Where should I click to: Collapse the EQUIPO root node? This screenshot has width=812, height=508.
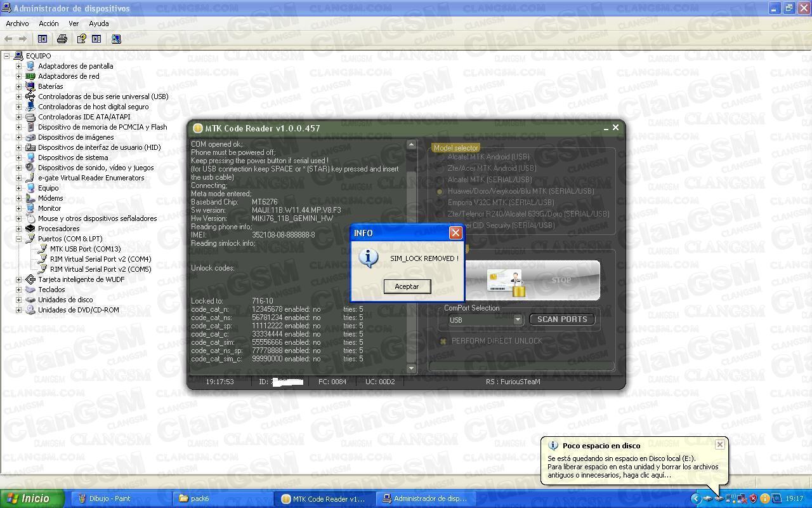click(7, 56)
